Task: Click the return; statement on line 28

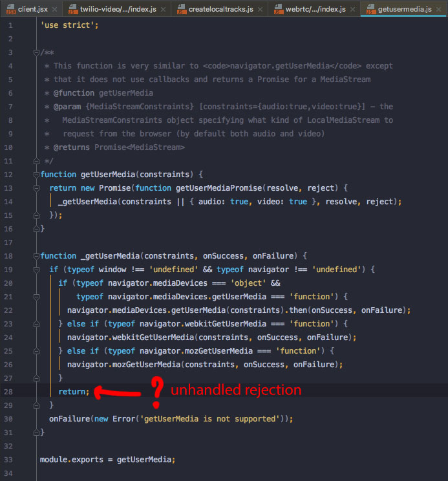Action: (x=74, y=392)
